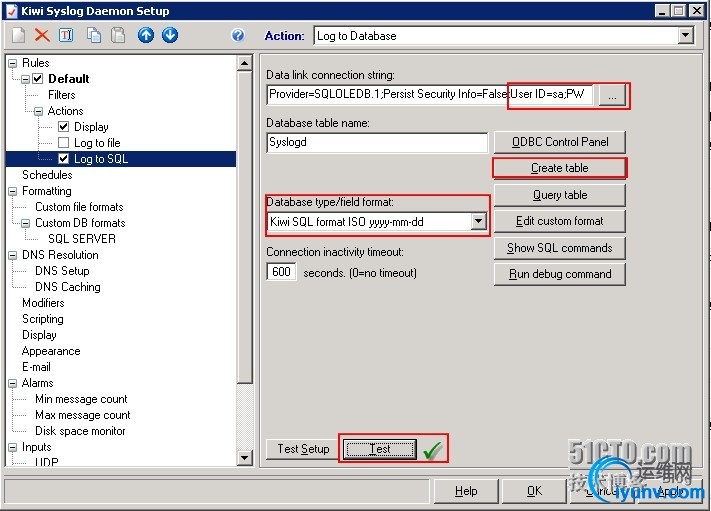Collapse the Rules tree node
711x511 pixels.
point(13,63)
